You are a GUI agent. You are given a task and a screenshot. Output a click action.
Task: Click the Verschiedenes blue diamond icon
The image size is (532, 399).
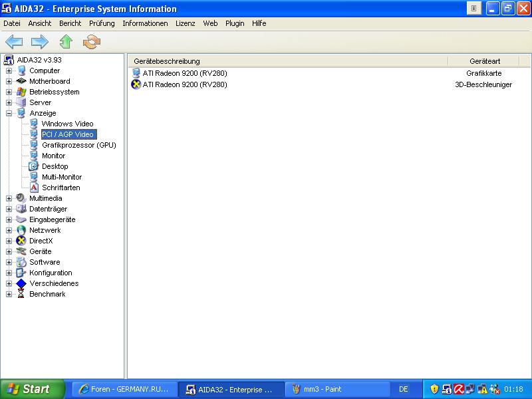tap(21, 283)
